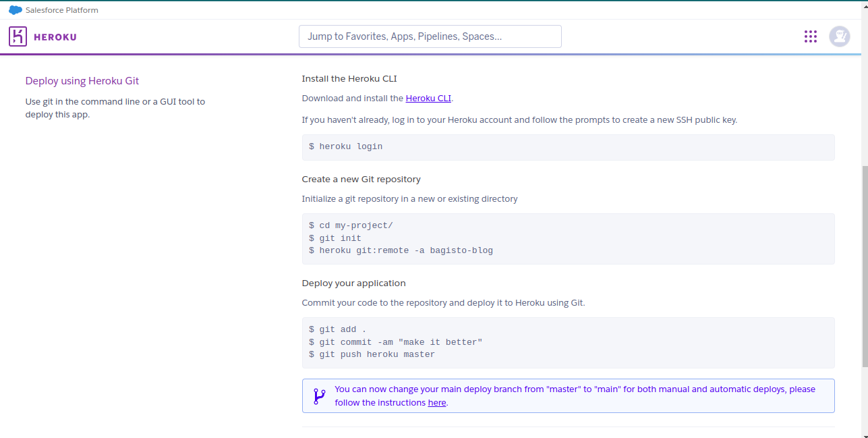
Task: Click the 'Commit your code to the repository' text
Action: (x=444, y=303)
